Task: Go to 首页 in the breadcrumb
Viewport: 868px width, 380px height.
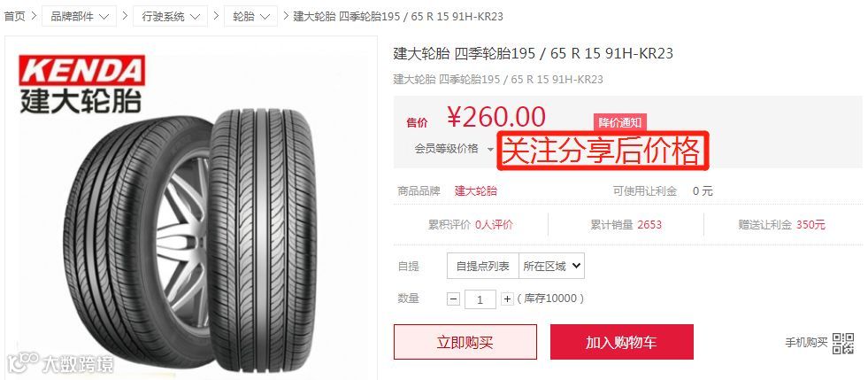Action: [14, 17]
